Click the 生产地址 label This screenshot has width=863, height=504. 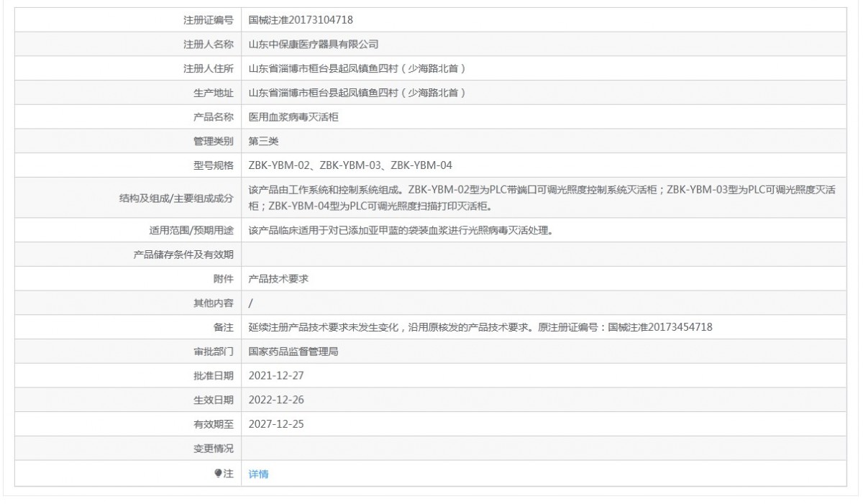pyautogui.click(x=214, y=93)
